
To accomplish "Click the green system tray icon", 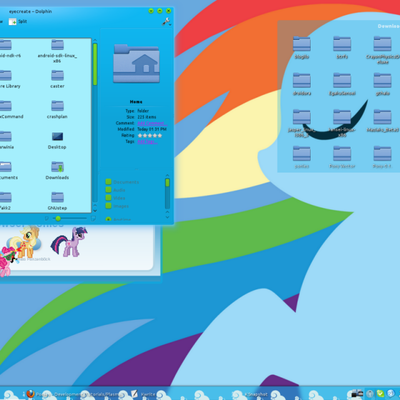I will tap(381, 394).
